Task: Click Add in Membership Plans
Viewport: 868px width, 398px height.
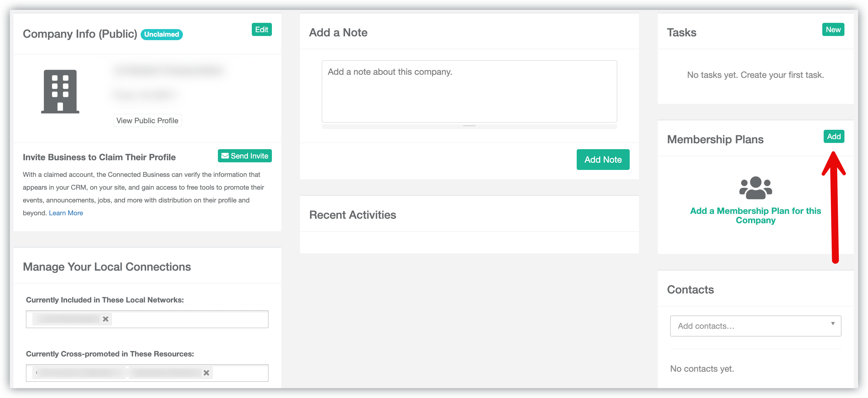Action: (x=834, y=137)
